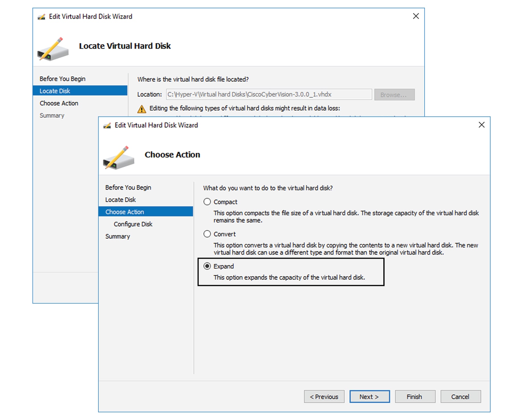Click the Finish button

coord(415,397)
